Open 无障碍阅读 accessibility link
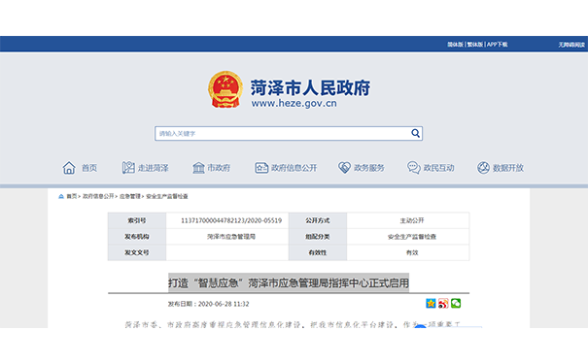The width and height of the screenshot is (588, 364). pos(571,45)
